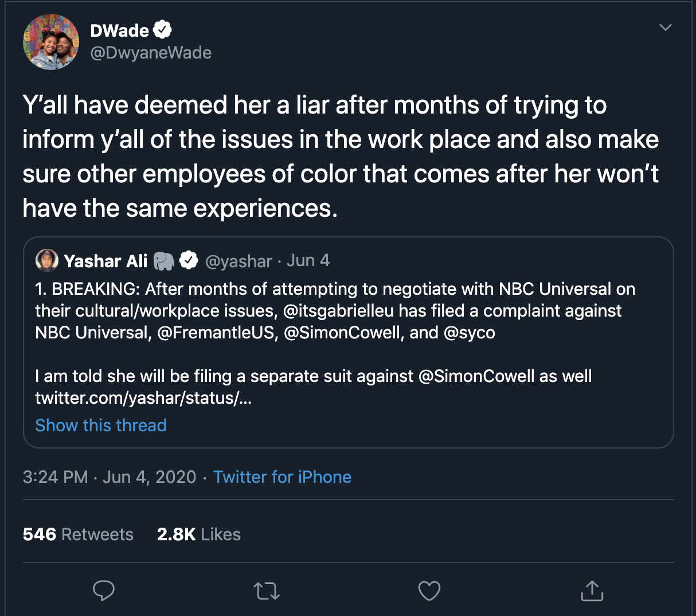Open Yashar Ali's small avatar
This screenshot has height=616, width=696.
click(x=47, y=260)
